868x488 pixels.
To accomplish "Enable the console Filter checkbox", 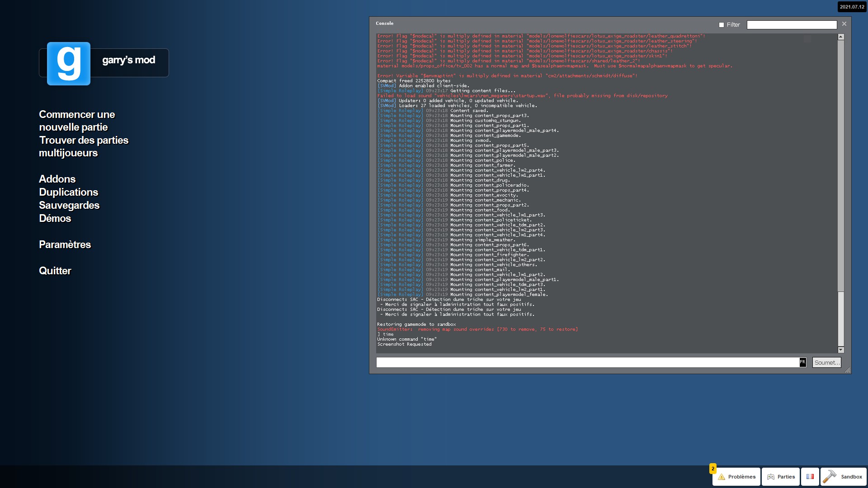I will point(722,25).
